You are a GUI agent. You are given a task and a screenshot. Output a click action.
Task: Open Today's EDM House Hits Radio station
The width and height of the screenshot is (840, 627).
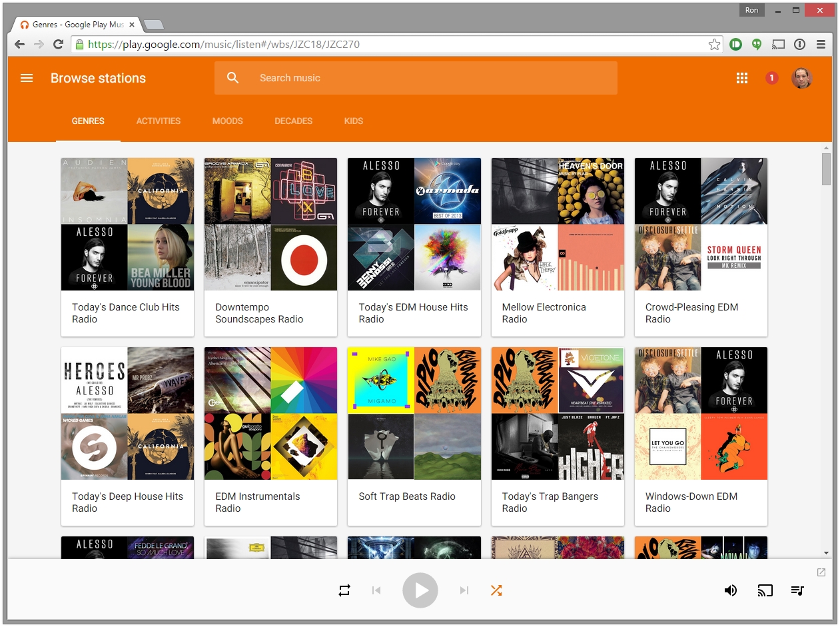(414, 224)
